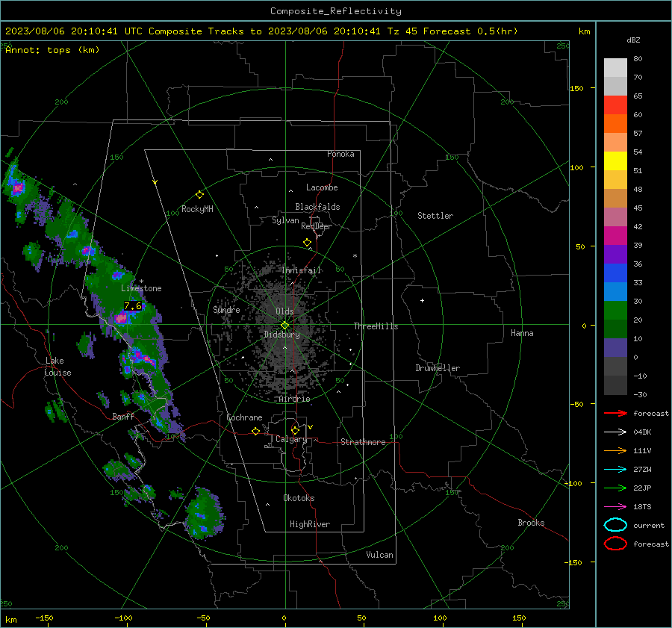672x628 pixels.
Task: Click the Okotoks label
Action: pos(299,498)
